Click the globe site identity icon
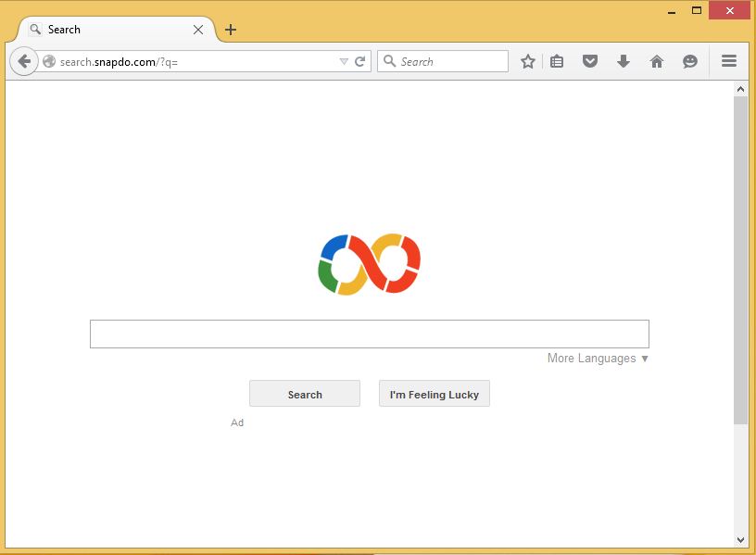The height and width of the screenshot is (555, 756). point(49,61)
